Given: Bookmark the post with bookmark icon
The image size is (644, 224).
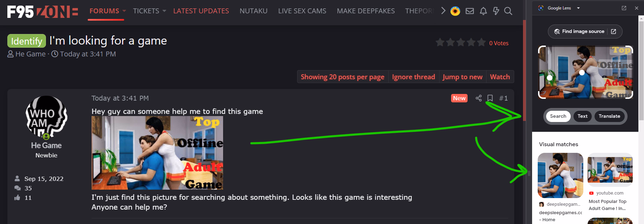Looking at the screenshot, I should [490, 98].
